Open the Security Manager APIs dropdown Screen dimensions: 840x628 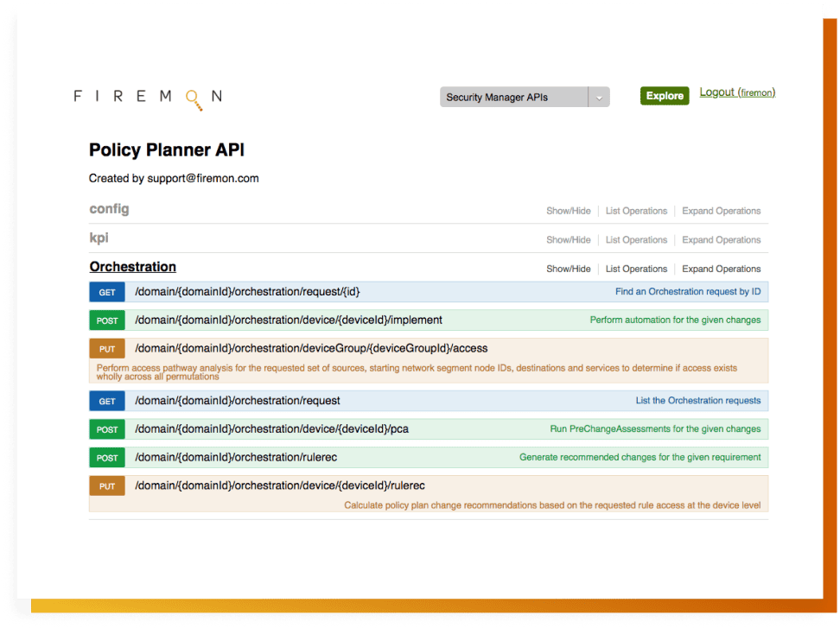tap(513, 97)
